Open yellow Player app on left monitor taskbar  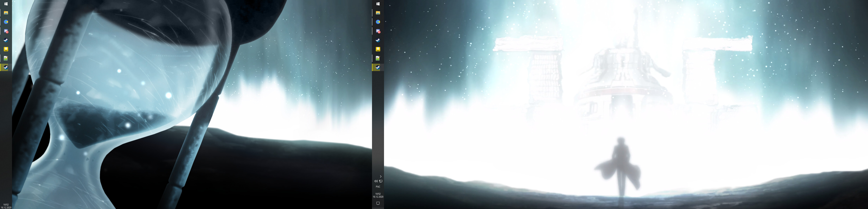(6, 49)
